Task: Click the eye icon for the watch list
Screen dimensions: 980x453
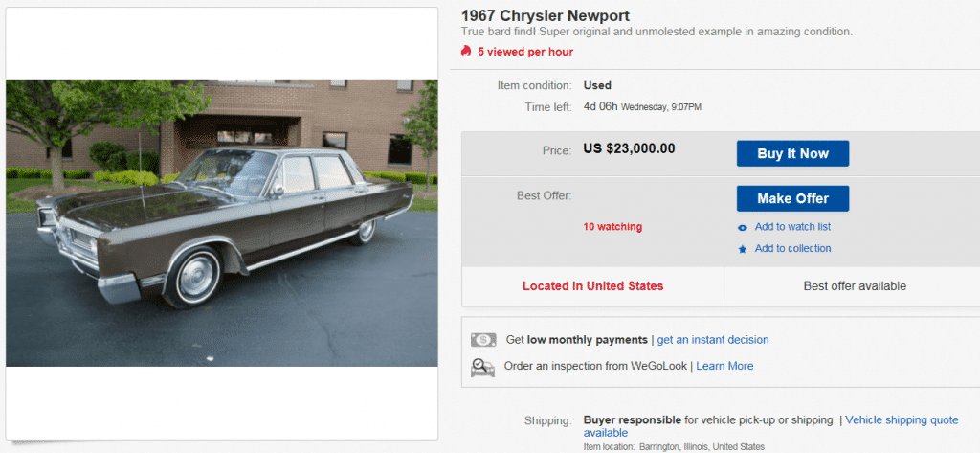Action: 743,228
